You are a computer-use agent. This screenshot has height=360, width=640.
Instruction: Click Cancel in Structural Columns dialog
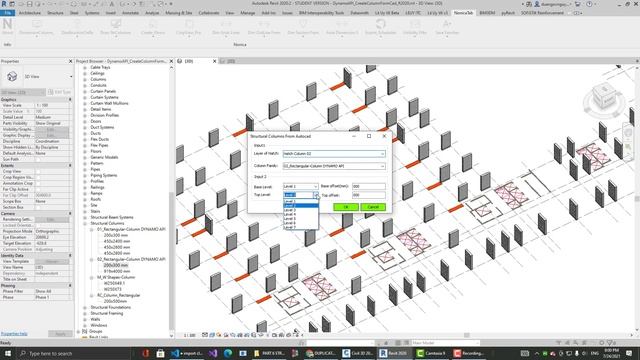373,207
